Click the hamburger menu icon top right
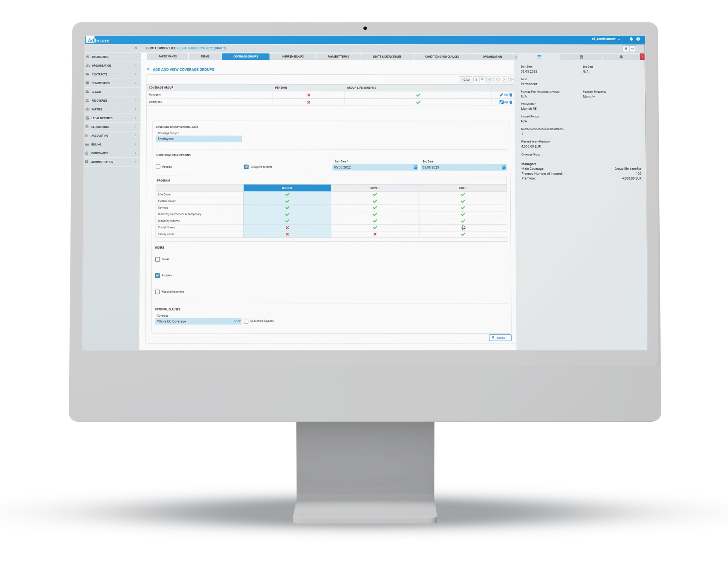The height and width of the screenshot is (566, 728). (539, 57)
